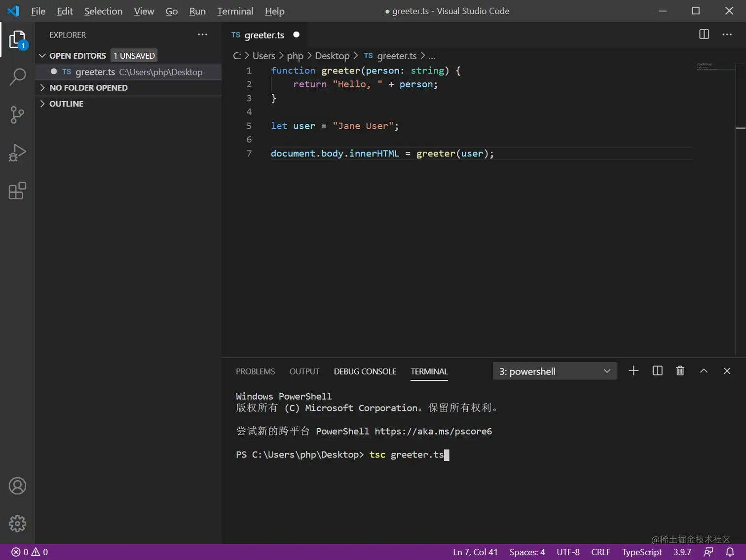Close the terminal panel

[x=727, y=371]
